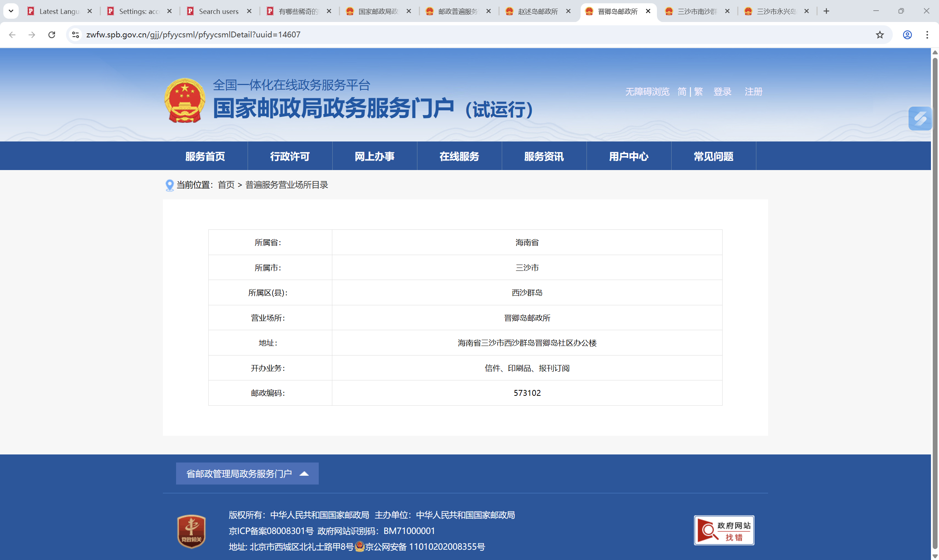939x560 pixels.
Task: Enable 无障碍浏览 accessibility mode
Action: pos(647,92)
